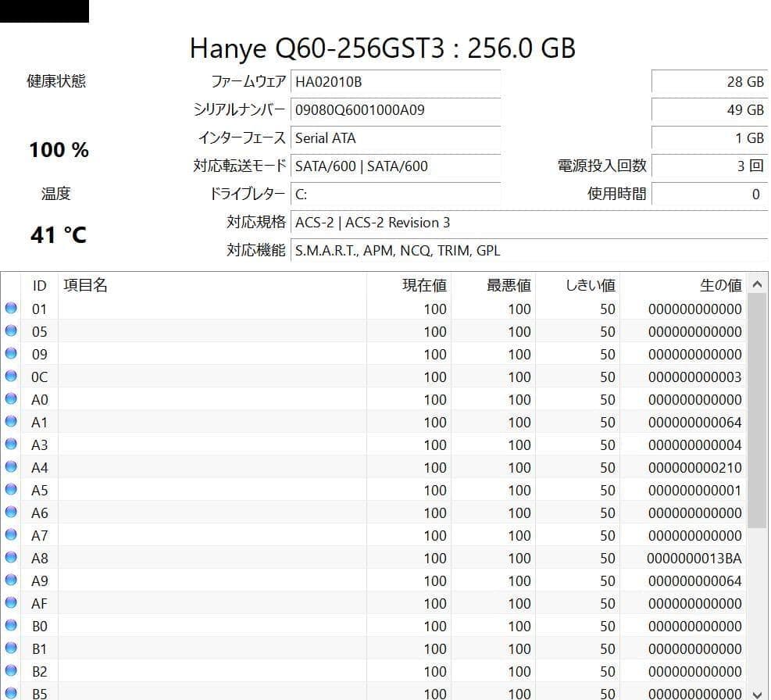Click the blue status icon for row 09
This screenshot has width=771, height=700.
(x=11, y=354)
